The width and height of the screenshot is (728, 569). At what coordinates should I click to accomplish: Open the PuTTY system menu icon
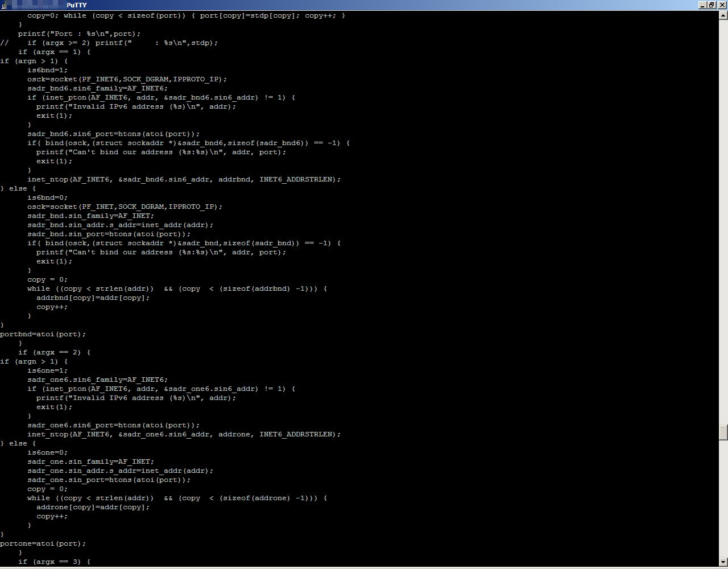pyautogui.click(x=6, y=5)
